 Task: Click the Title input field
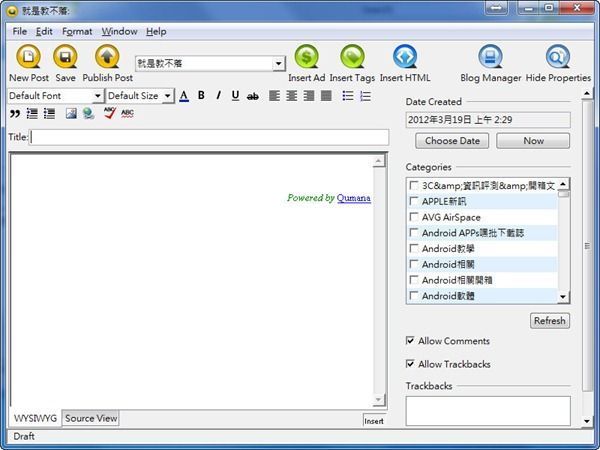(x=210, y=137)
